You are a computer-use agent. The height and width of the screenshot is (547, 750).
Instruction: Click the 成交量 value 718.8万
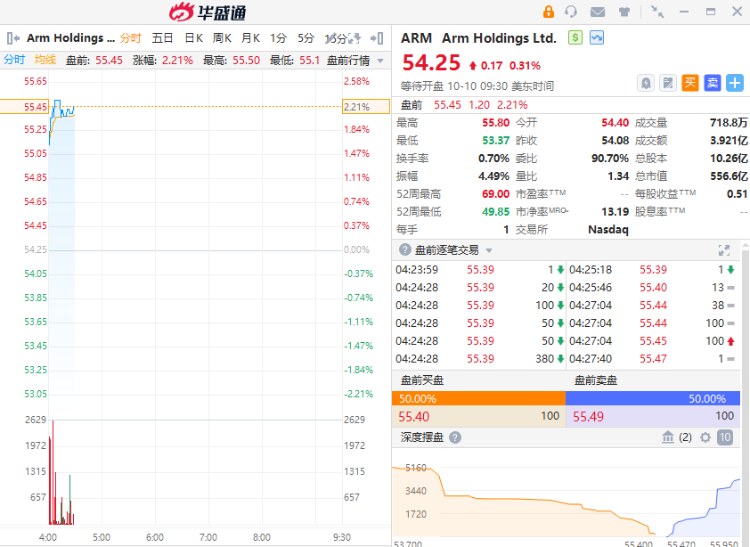click(728, 123)
